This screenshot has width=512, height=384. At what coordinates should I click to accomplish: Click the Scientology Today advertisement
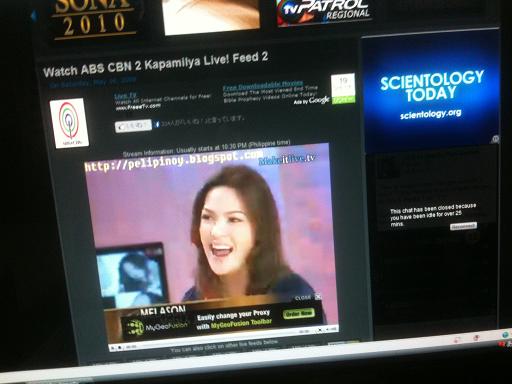pos(431,90)
